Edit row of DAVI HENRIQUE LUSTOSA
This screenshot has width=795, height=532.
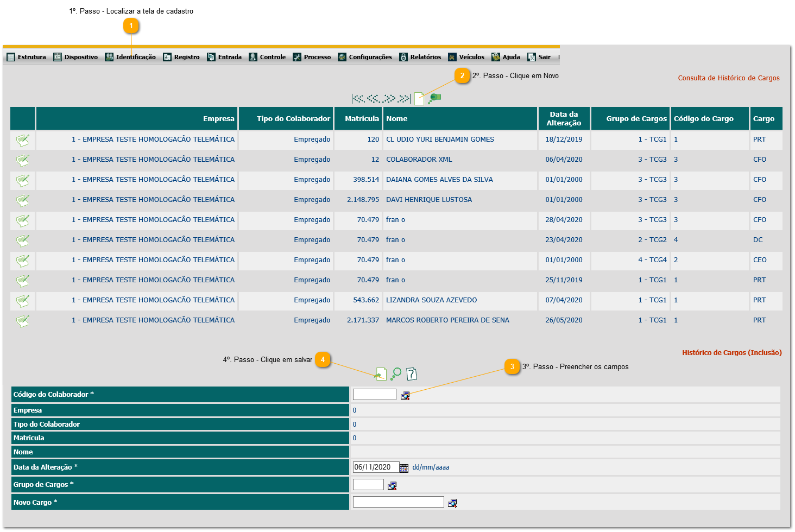(22, 200)
